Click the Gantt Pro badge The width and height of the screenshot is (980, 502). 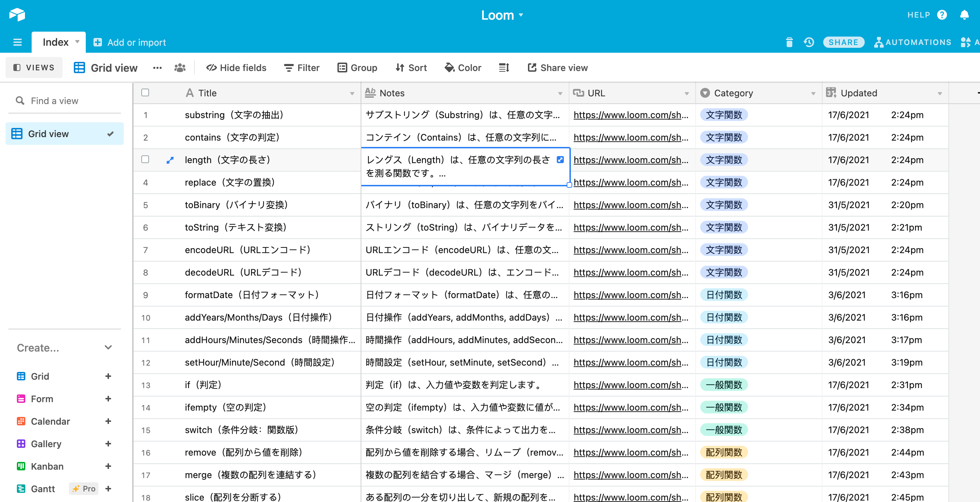point(84,489)
